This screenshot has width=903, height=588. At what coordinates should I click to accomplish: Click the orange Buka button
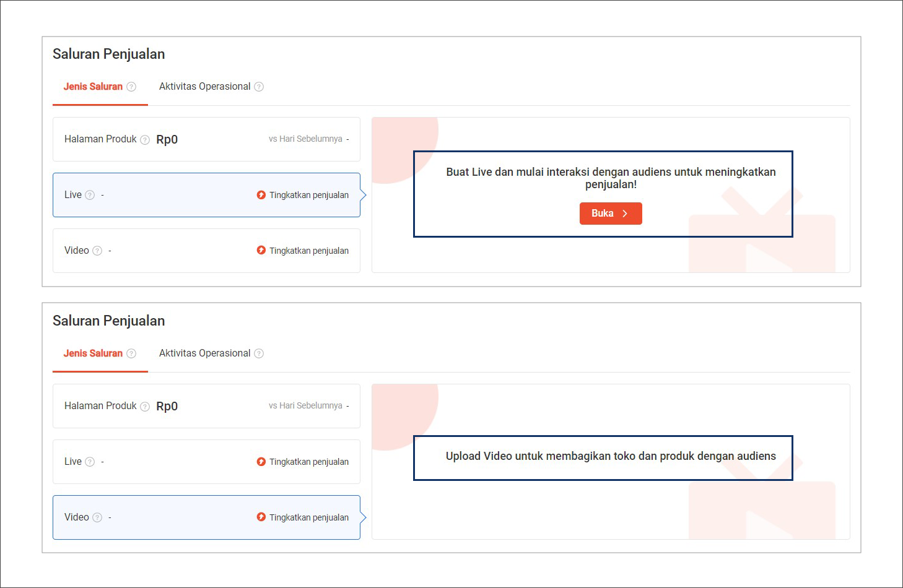[x=610, y=214]
